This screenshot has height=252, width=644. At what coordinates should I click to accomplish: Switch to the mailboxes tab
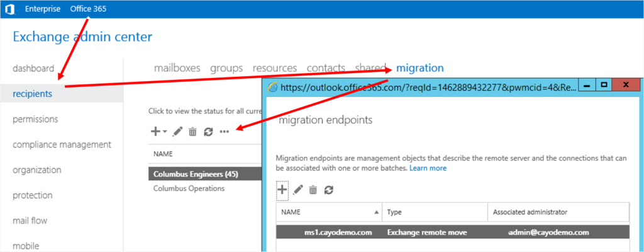[x=177, y=68]
